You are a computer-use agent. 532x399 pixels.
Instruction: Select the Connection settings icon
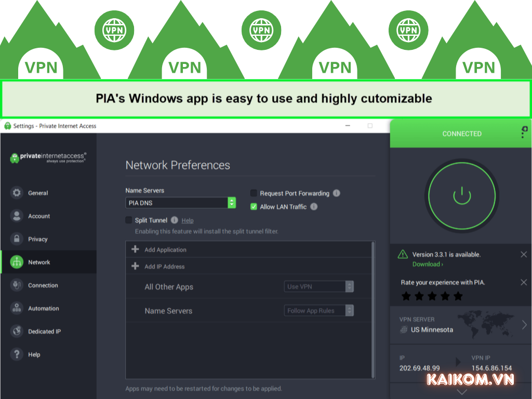[x=17, y=285]
